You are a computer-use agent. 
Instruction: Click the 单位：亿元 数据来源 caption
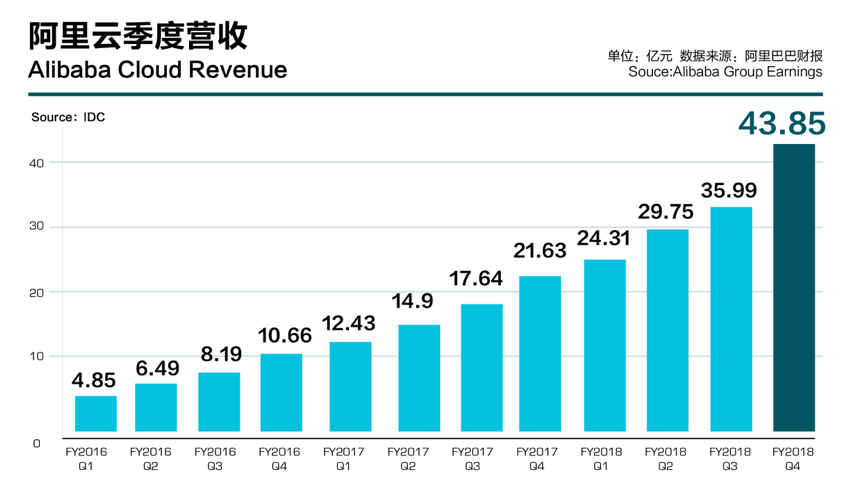click(x=715, y=56)
